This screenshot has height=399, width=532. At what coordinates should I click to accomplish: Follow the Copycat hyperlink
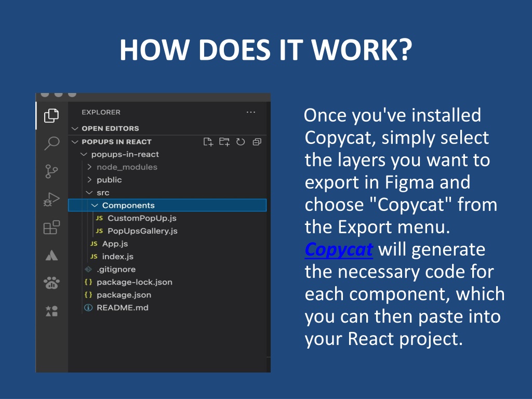tap(339, 250)
